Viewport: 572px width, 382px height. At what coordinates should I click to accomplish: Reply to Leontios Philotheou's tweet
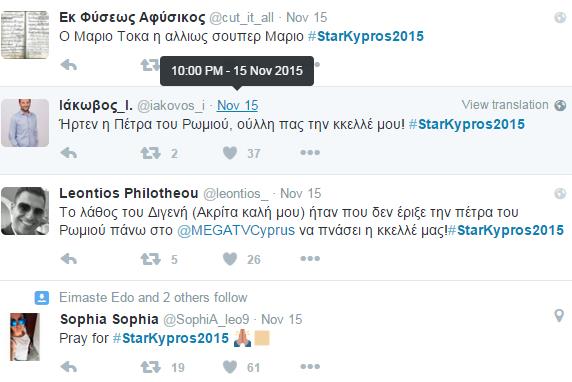tap(69, 259)
